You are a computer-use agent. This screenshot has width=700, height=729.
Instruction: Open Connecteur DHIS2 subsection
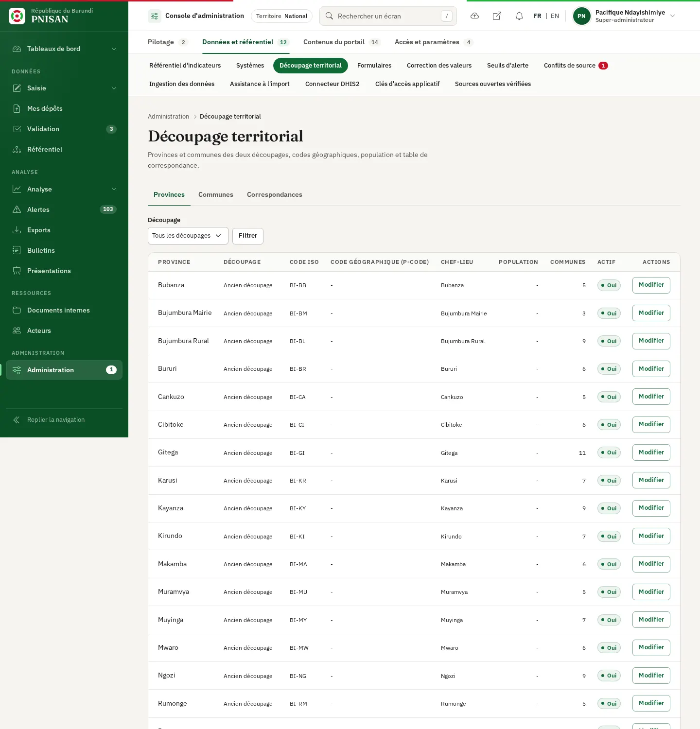click(332, 84)
